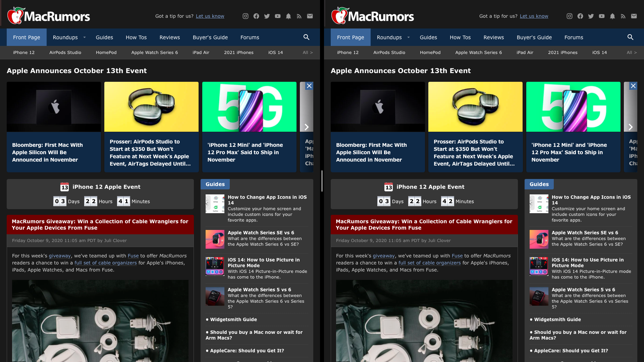The height and width of the screenshot is (362, 644).
Task: Click MacRumors logo in left window
Action: [49, 15]
